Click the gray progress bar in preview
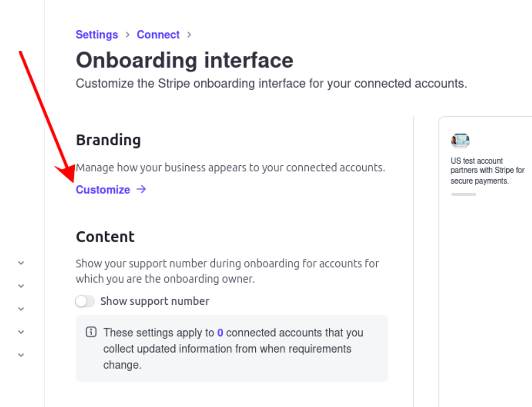Viewport: 532px width, 407px height. pos(464,194)
